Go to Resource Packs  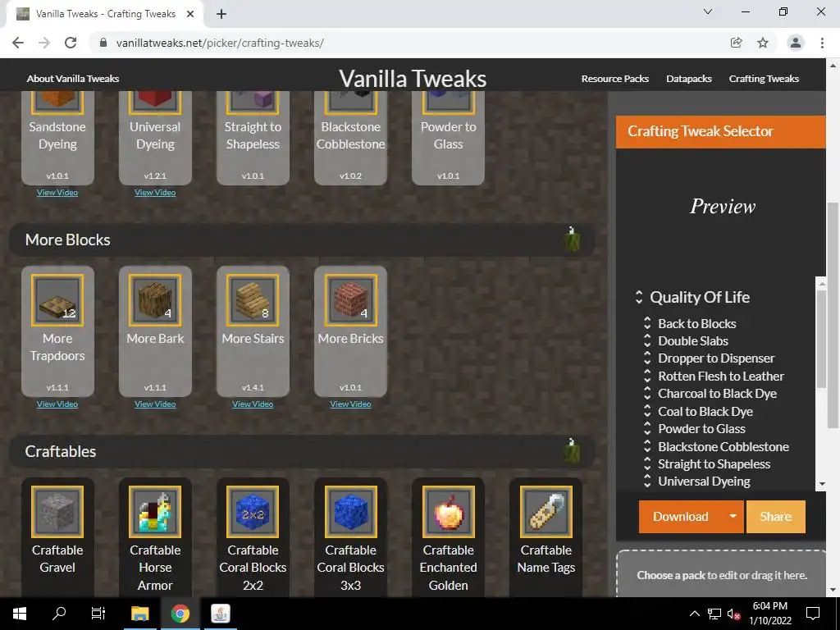[615, 79]
